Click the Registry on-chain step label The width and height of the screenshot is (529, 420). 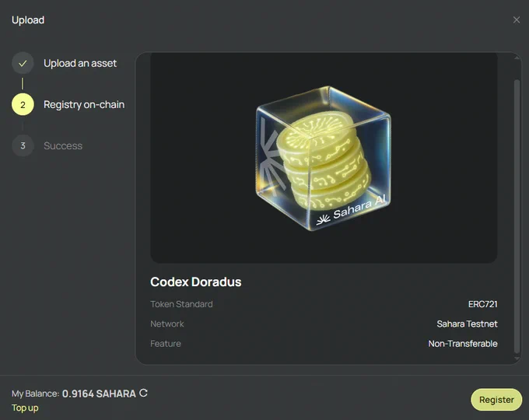click(84, 104)
